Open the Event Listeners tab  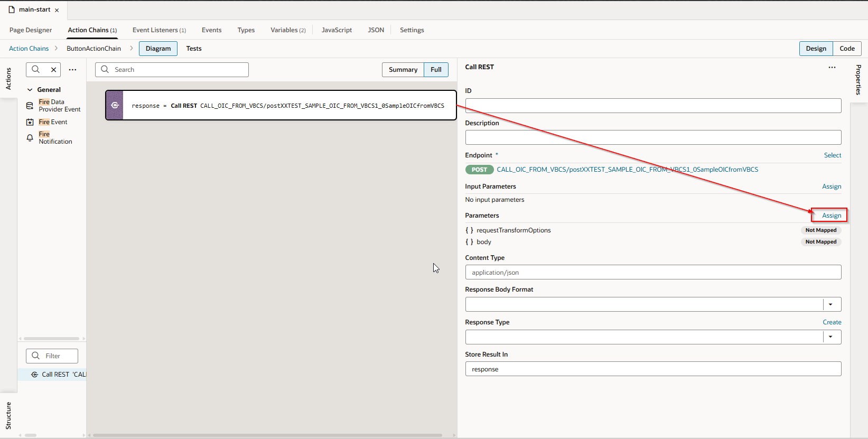click(158, 30)
